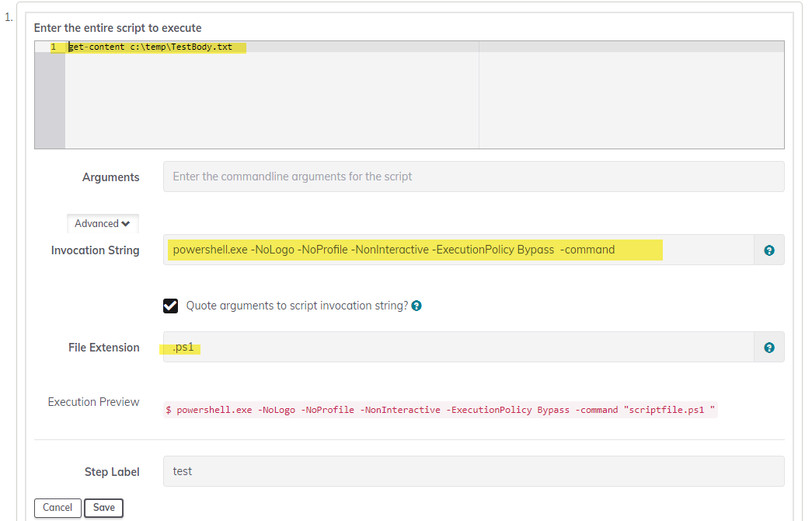Open the Invocation String help icon
The width and height of the screenshot is (812, 521).
(768, 250)
